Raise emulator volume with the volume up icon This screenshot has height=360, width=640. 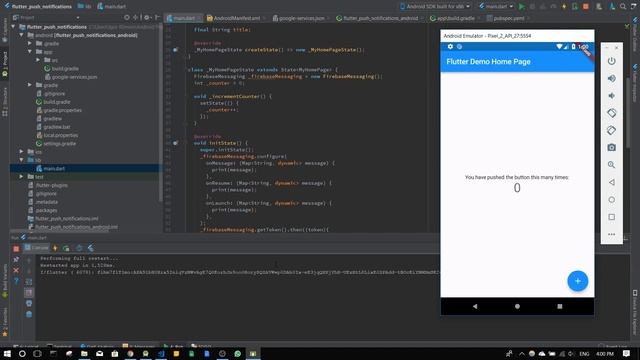click(611, 78)
